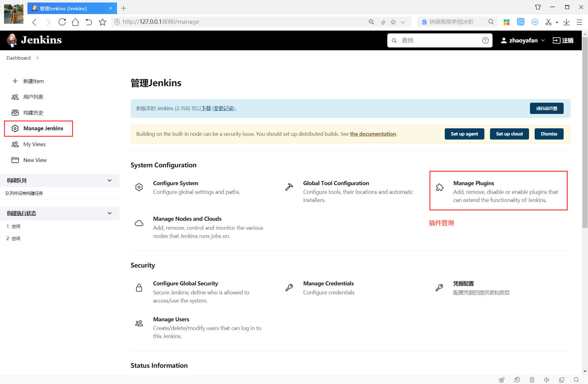Screen dimensions: 588x384
Task: Click the zoom magnifier icon in the address bar
Action: tap(371, 22)
